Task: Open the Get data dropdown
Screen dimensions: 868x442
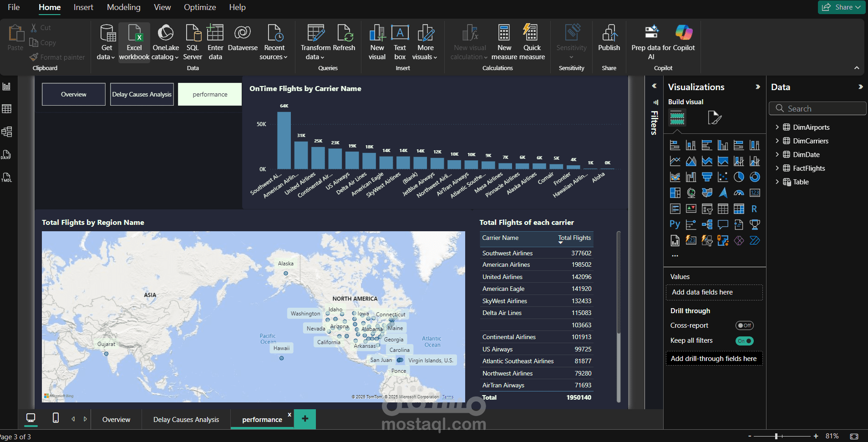Action: (106, 52)
